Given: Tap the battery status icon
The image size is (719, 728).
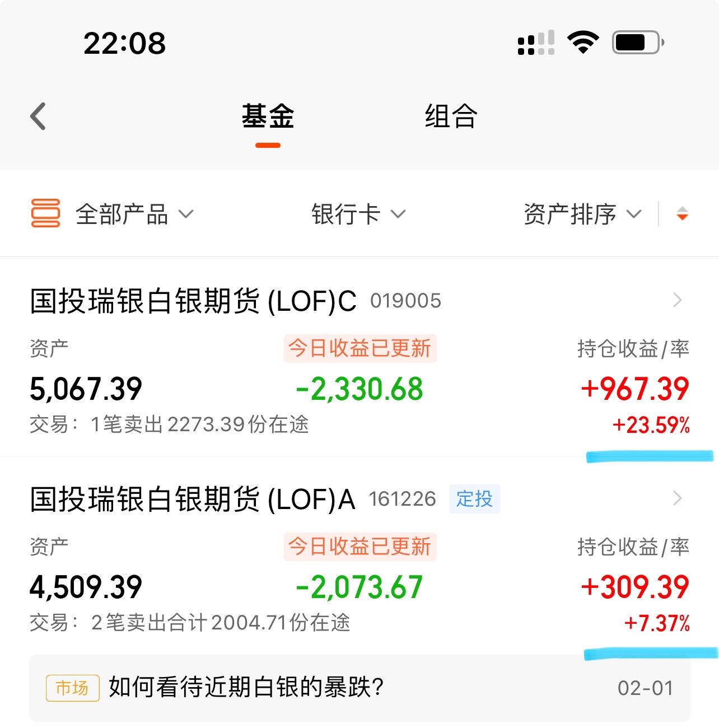Looking at the screenshot, I should [638, 43].
